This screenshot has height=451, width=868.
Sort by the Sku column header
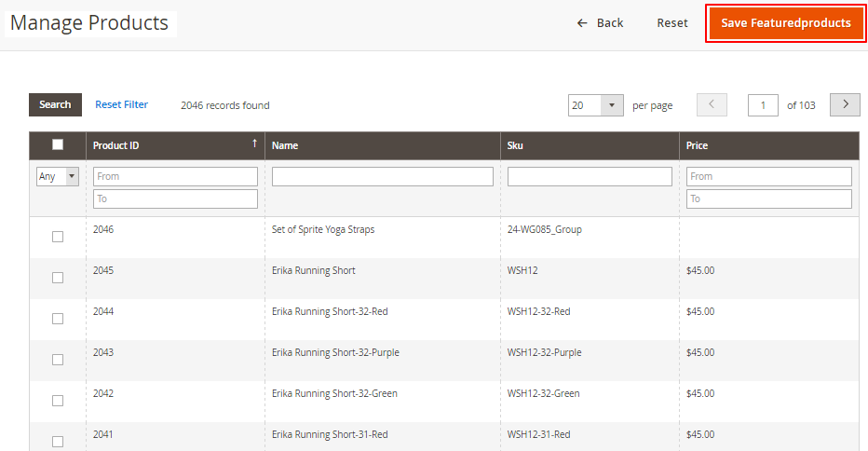pos(515,145)
